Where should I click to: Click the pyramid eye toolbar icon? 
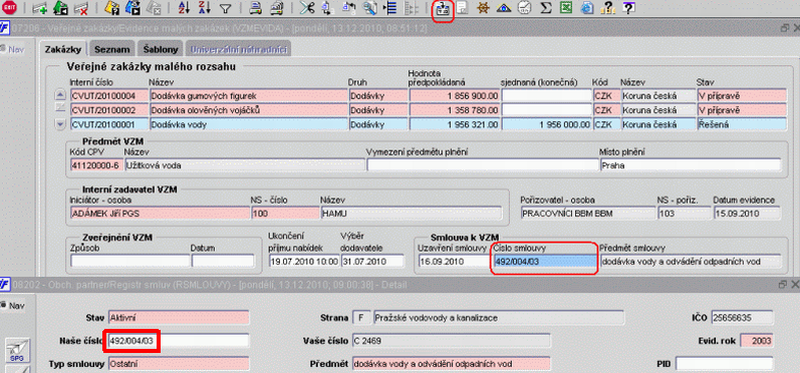coord(503,8)
